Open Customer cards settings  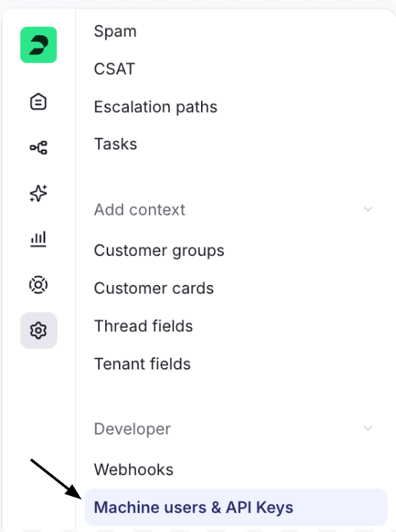tap(153, 288)
